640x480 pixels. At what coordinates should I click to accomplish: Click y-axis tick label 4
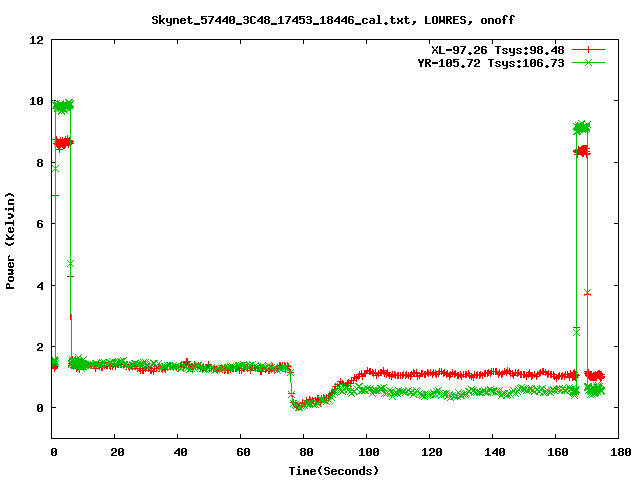tap(38, 286)
